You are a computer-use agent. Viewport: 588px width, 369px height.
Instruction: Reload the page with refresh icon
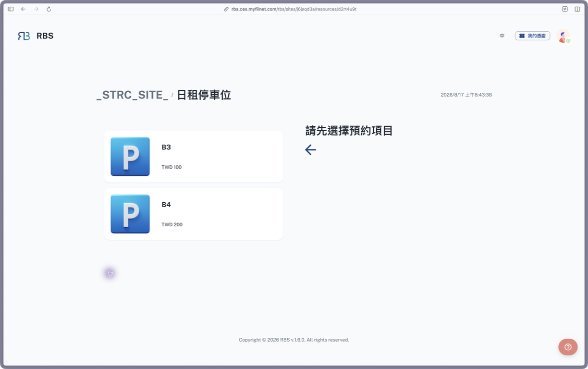(x=49, y=9)
